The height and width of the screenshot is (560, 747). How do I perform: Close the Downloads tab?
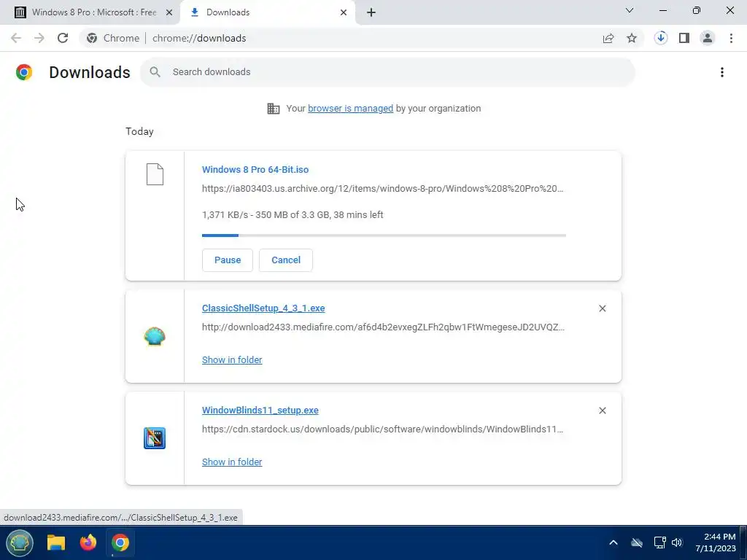344,12
